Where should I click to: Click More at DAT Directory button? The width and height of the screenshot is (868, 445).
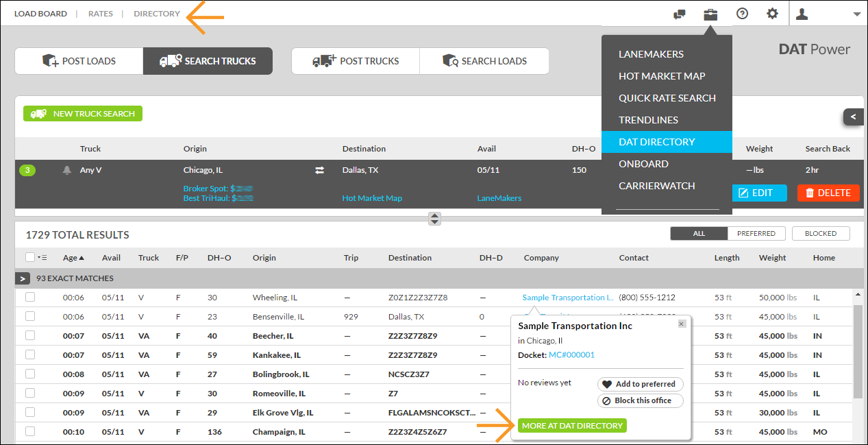click(572, 426)
